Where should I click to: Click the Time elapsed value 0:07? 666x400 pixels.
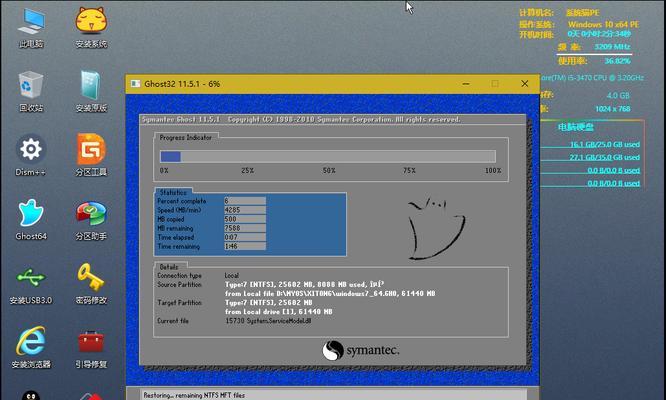pos(245,237)
